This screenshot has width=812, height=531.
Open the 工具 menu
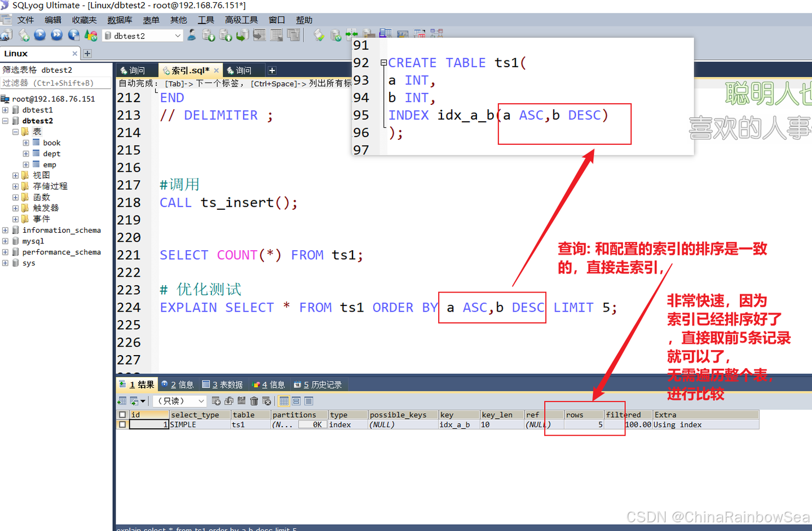click(206, 20)
